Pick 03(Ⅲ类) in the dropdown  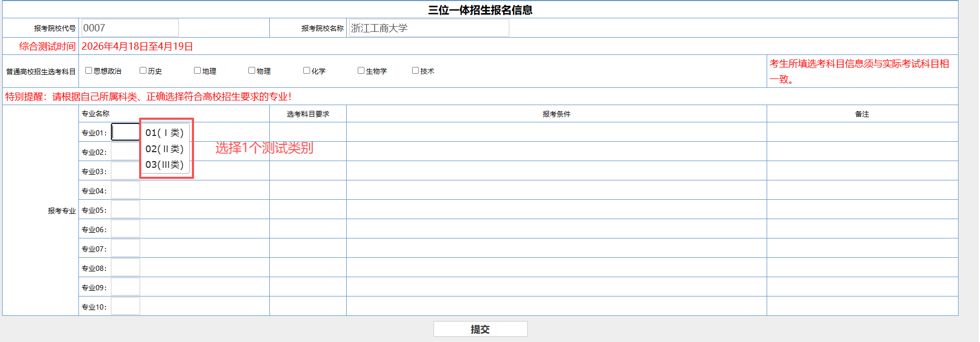click(x=165, y=165)
